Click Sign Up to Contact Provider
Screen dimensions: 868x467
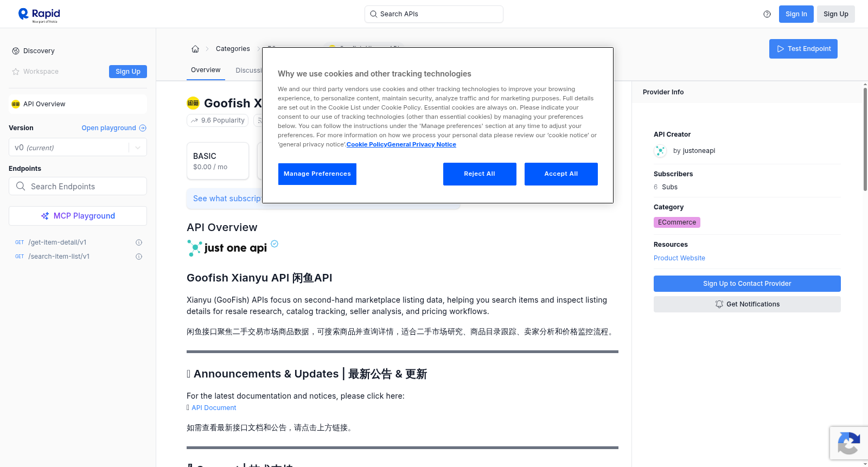point(747,284)
